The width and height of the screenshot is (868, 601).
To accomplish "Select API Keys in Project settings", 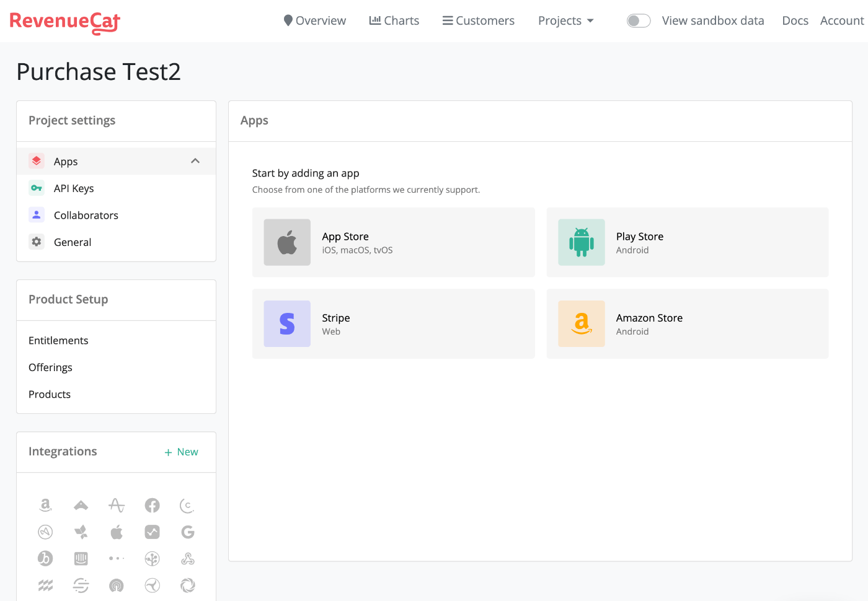I will [x=116, y=188].
